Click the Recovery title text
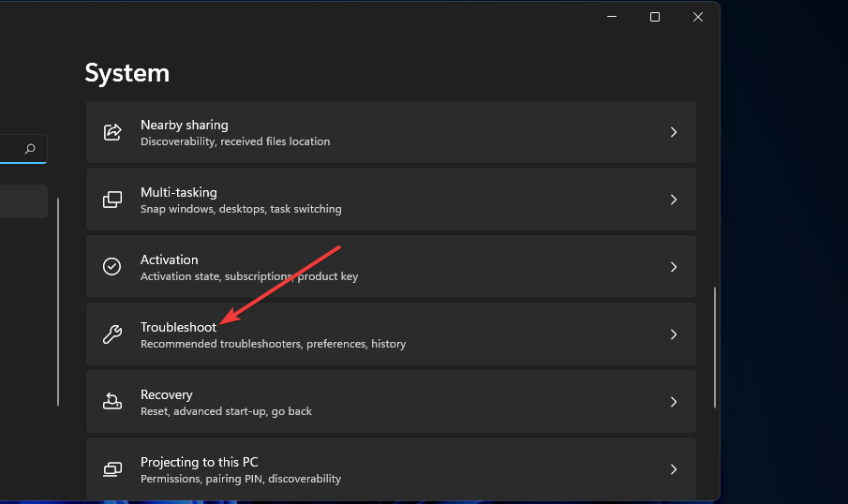Image resolution: width=848 pixels, height=504 pixels. (167, 394)
